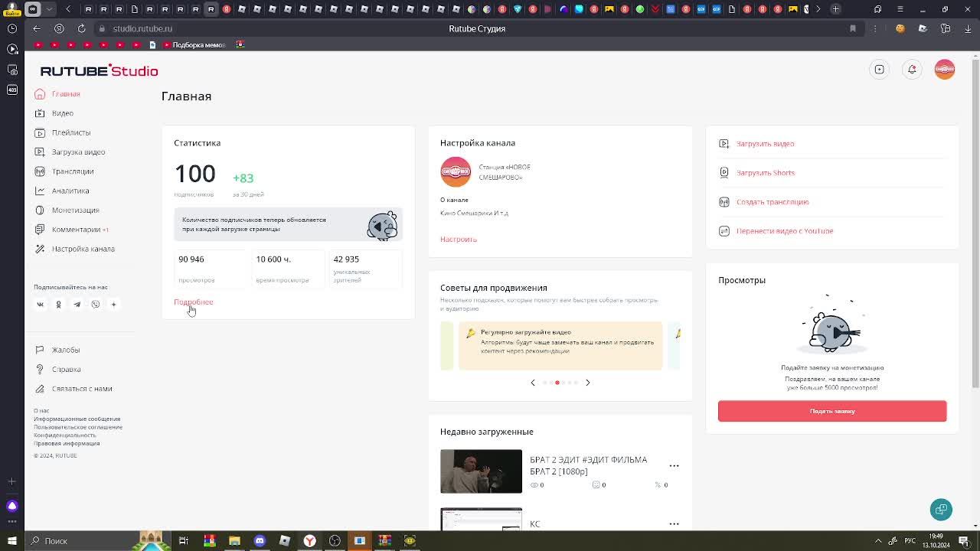Click the browser back arrow
The image size is (980, 551).
[x=37, y=28]
